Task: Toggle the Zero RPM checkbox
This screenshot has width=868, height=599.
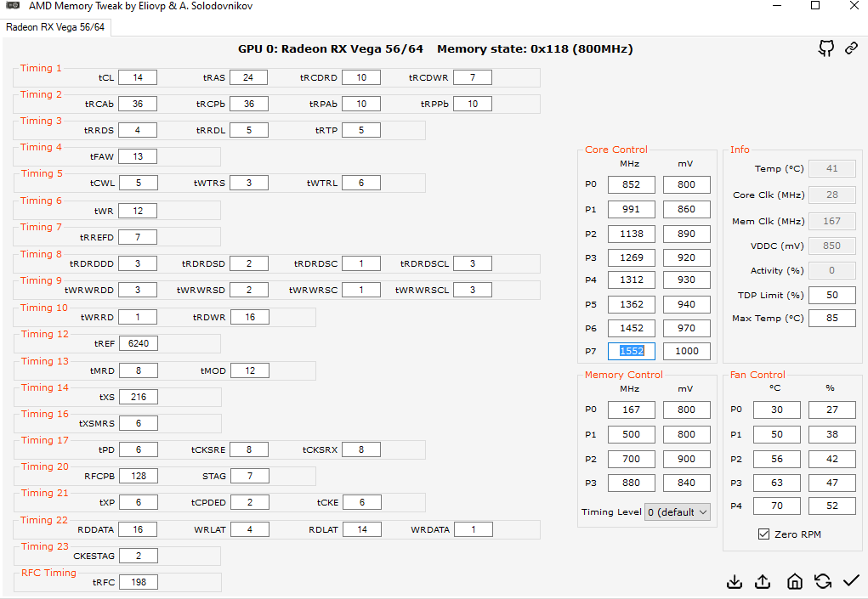Action: tap(763, 534)
